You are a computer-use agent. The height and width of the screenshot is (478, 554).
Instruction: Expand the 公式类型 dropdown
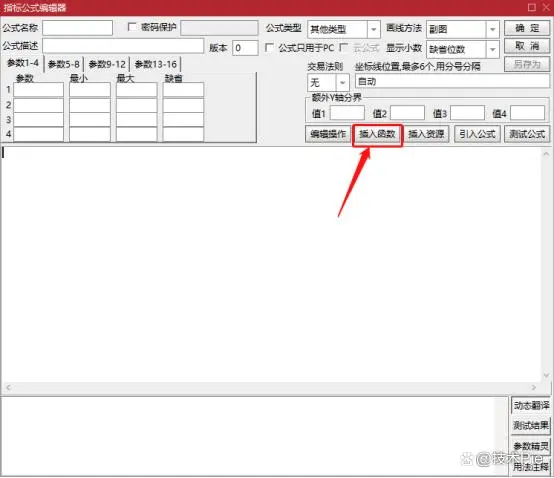coord(373,29)
